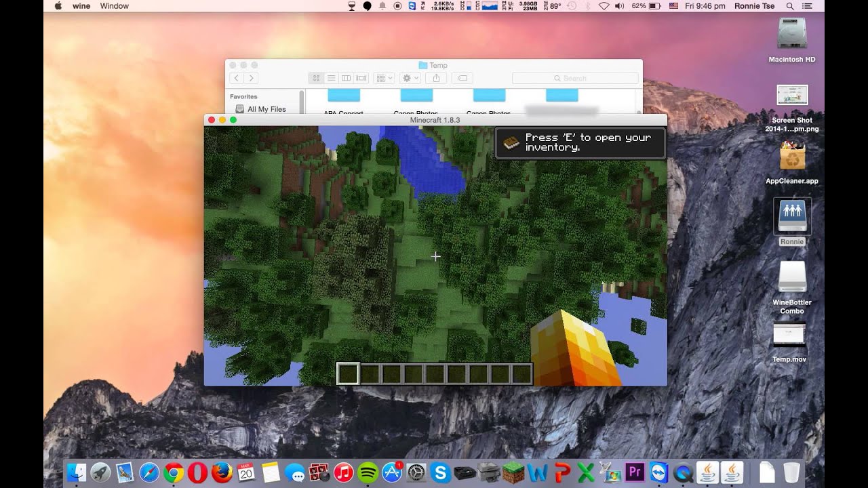Viewport: 868px width, 488px height.
Task: Click the inventory hint toast in Minecraft
Action: [x=580, y=142]
